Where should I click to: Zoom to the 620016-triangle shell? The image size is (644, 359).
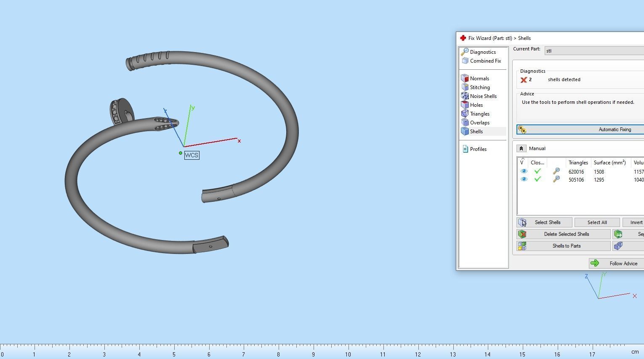(x=556, y=172)
